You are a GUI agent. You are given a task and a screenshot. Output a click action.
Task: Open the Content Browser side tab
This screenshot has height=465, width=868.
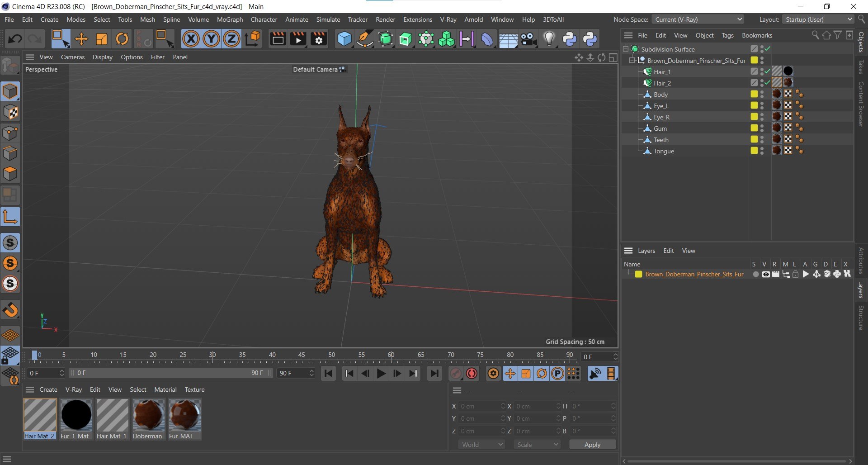click(861, 104)
